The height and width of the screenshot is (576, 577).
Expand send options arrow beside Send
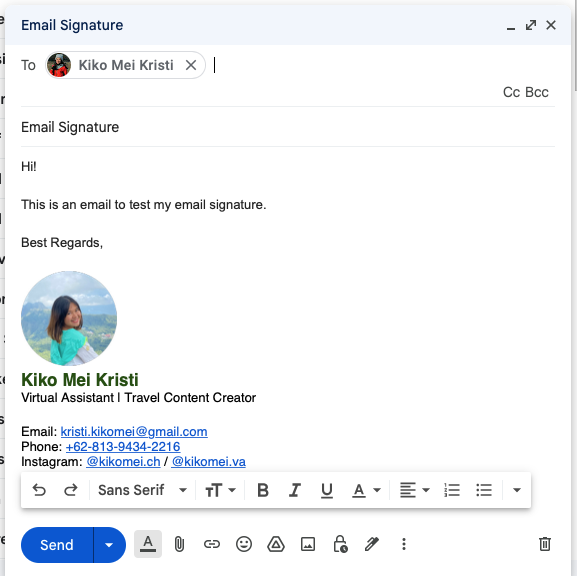[109, 545]
